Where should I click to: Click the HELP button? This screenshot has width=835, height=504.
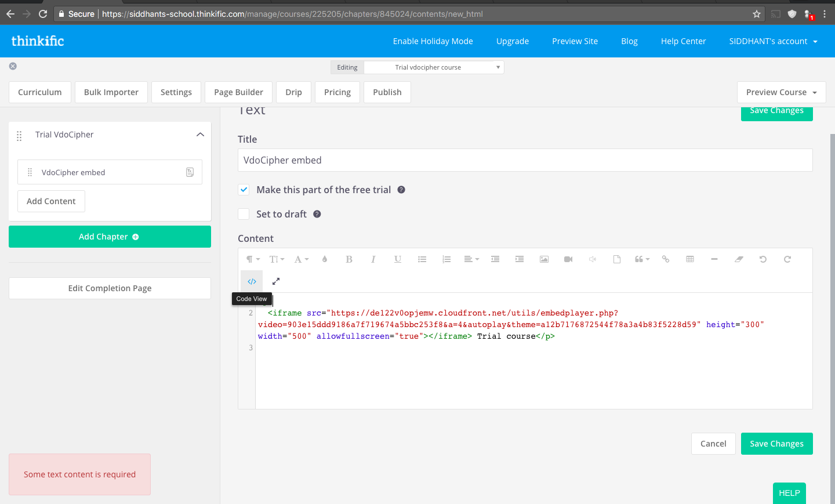(789, 493)
